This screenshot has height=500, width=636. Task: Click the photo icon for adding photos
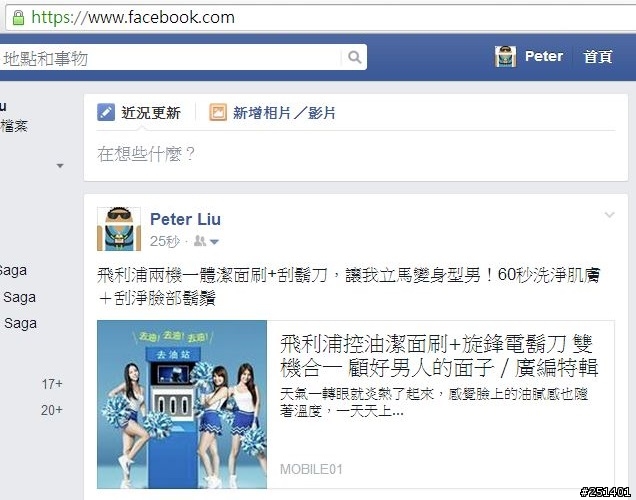click(x=218, y=112)
